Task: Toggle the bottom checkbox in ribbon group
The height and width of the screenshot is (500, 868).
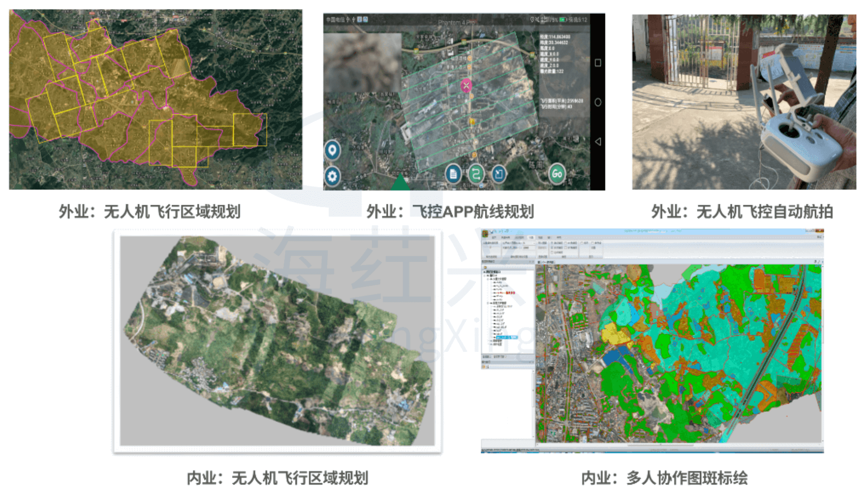Action: (x=552, y=252)
